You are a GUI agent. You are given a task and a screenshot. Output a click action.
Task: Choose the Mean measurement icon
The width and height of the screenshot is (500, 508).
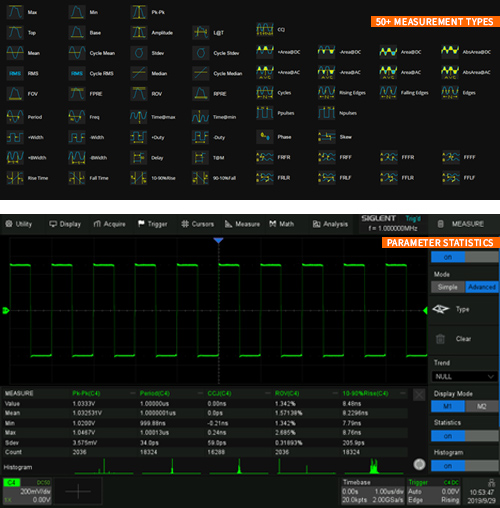pos(15,53)
